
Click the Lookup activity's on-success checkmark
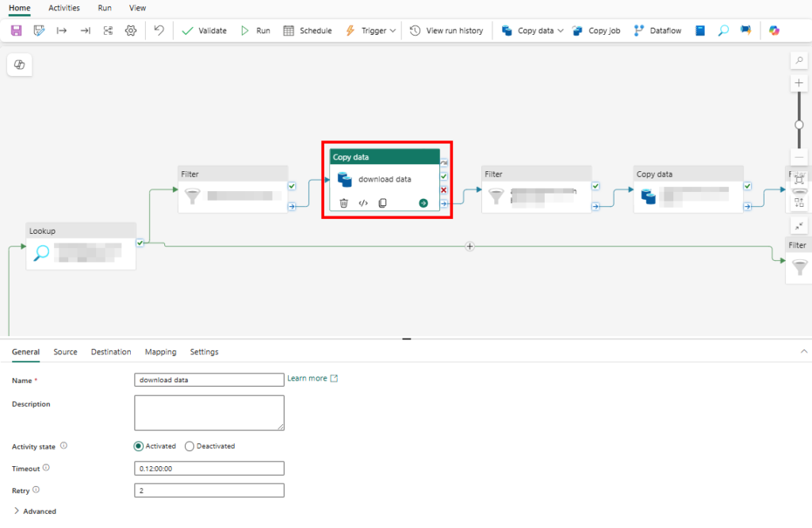point(140,243)
